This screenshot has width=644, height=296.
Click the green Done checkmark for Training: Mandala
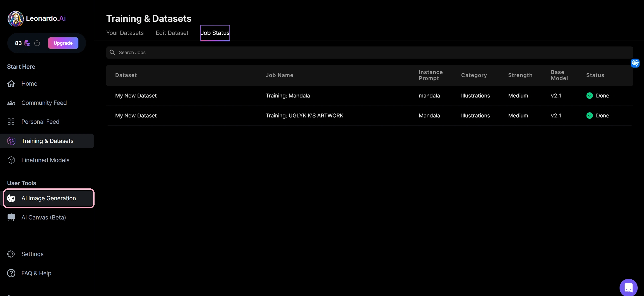coord(590,96)
